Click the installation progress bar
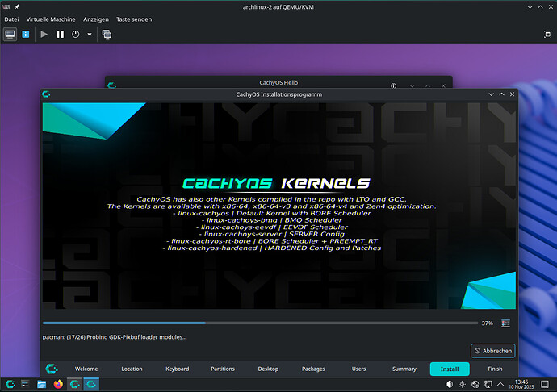 pos(260,323)
